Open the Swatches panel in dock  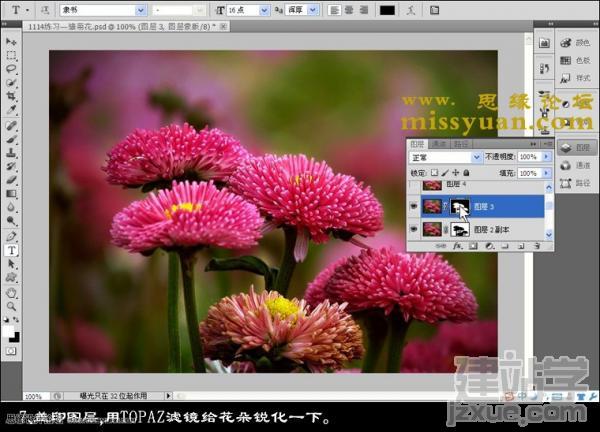tap(575, 60)
